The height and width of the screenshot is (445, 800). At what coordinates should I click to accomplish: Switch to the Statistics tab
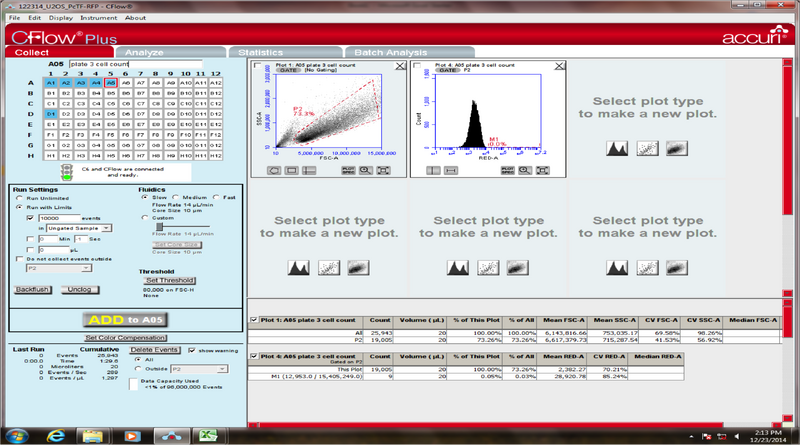coord(286,52)
